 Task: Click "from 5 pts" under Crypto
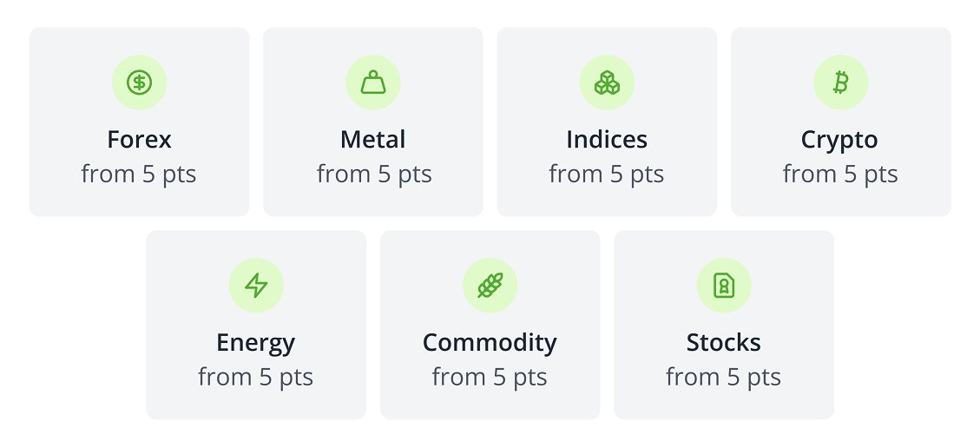[x=840, y=175]
